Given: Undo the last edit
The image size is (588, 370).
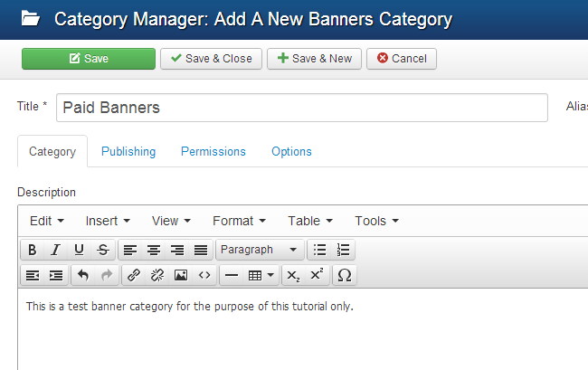Looking at the screenshot, I should 83,275.
